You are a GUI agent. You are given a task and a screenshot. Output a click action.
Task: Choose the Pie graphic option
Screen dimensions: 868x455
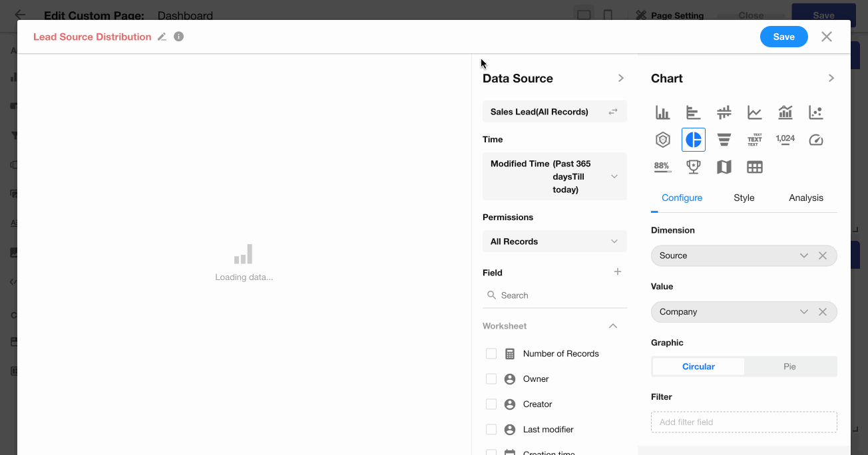[x=789, y=367]
